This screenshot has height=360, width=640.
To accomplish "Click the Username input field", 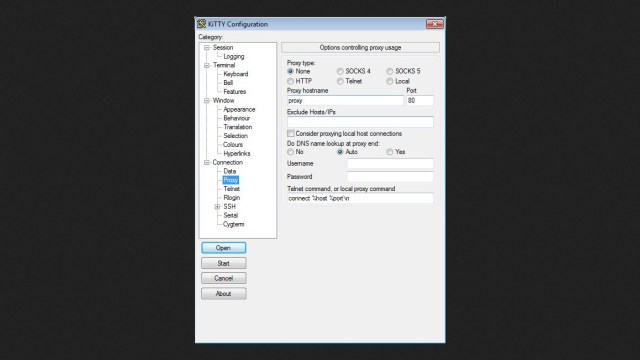I will pyautogui.click(x=390, y=164).
